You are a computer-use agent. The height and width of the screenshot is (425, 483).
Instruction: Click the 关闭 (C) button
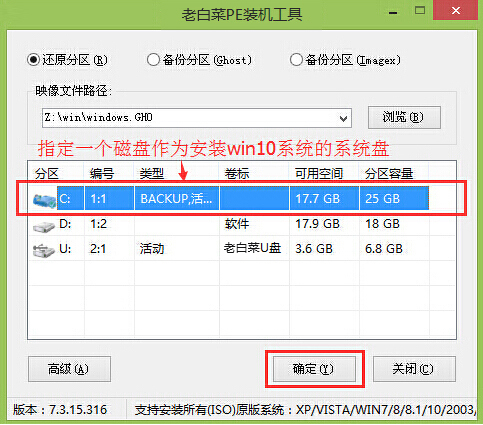414,369
